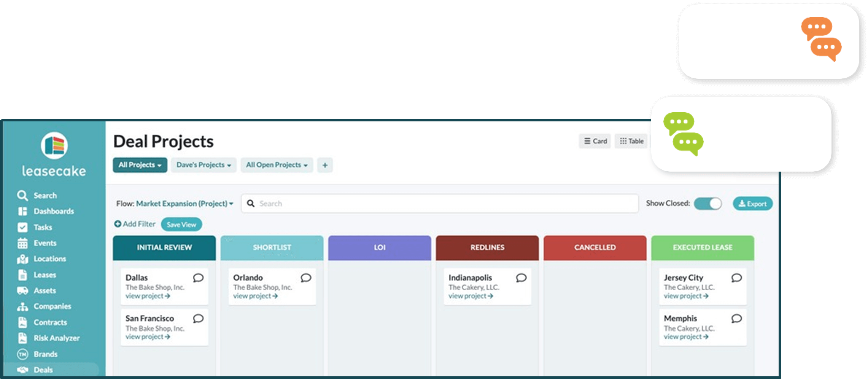Click the Export button
Screen dimensions: 868x379
752,204
